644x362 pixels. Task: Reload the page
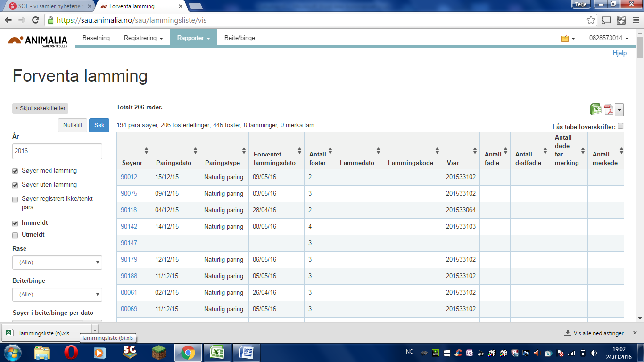[x=35, y=20]
